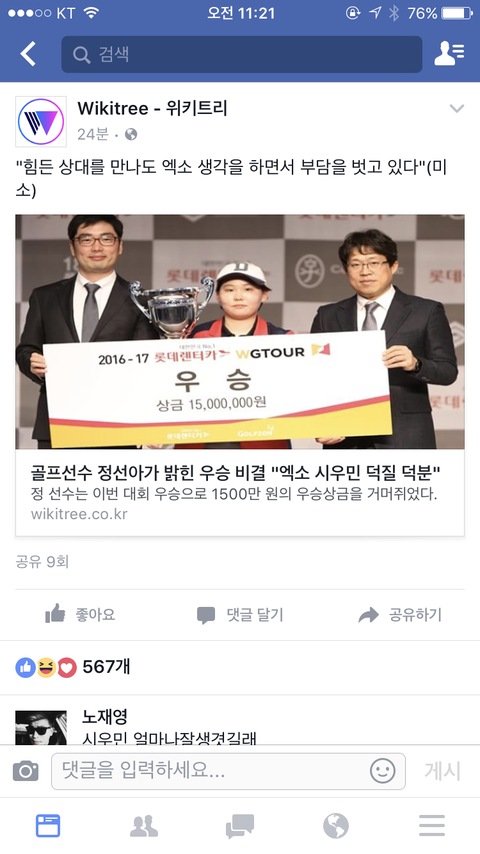
Task: Open Wikitree page profile logo
Action: [41, 121]
